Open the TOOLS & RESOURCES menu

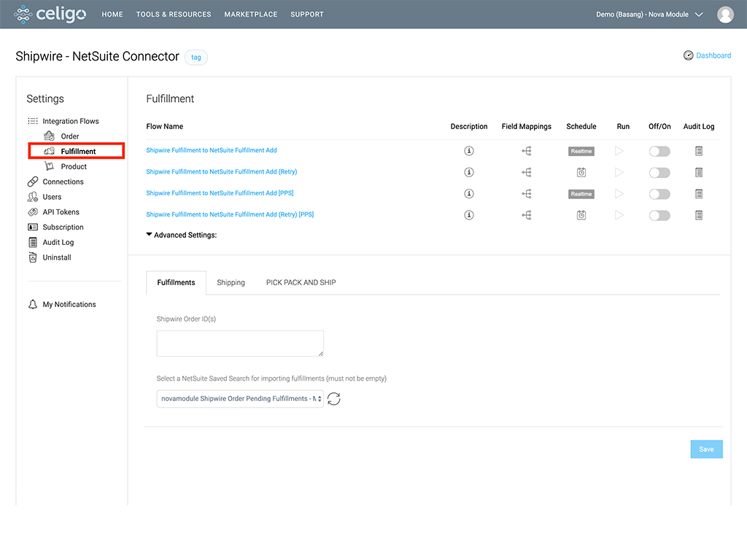coord(174,15)
